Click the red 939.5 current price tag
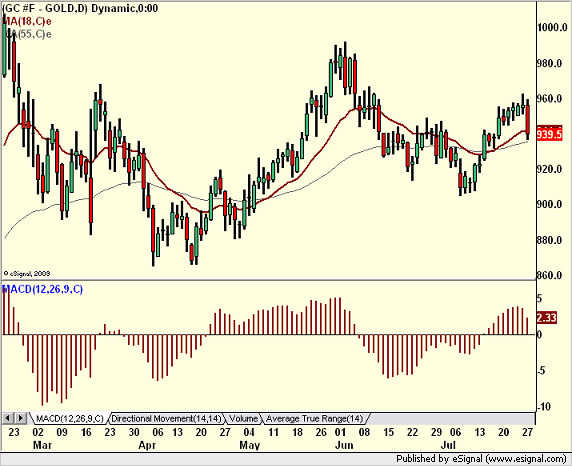572x466 pixels. (x=549, y=134)
